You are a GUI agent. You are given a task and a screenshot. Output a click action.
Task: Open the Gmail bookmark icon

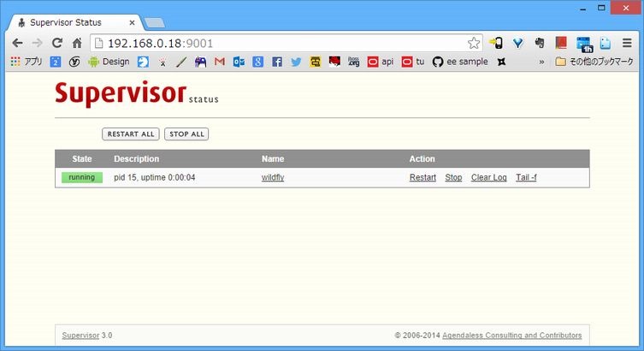tap(220, 62)
